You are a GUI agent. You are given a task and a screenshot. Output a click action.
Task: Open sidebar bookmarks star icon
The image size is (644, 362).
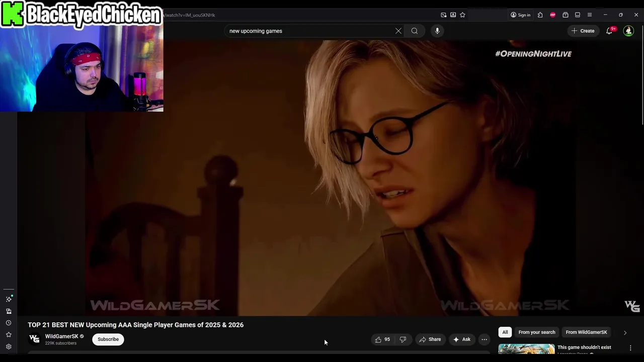click(x=9, y=335)
